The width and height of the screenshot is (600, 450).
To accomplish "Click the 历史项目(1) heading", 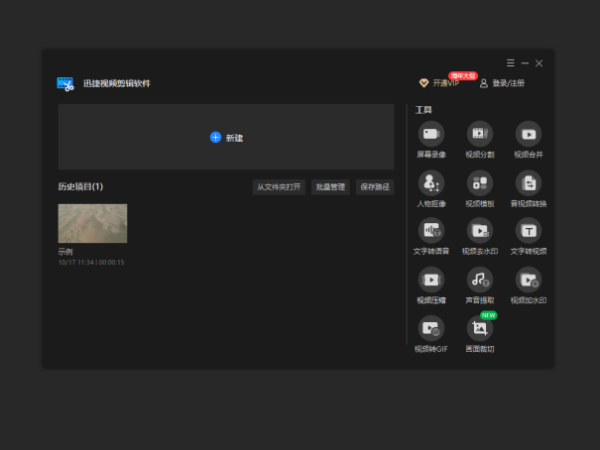I will click(x=80, y=186).
